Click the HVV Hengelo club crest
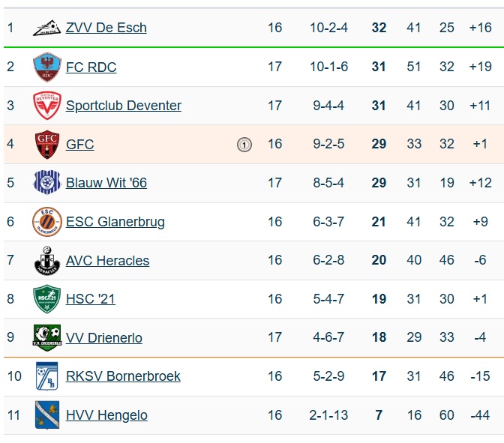The image size is (504, 443). [x=46, y=415]
